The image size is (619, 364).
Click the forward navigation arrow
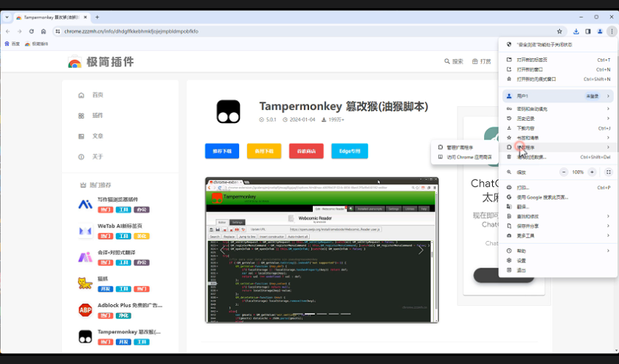(19, 32)
